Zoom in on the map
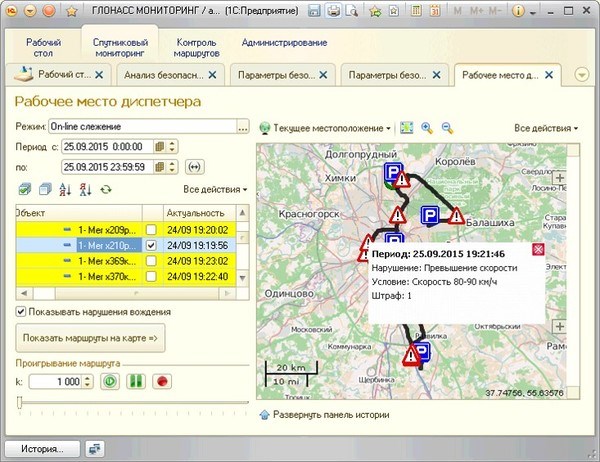Viewport: 600px width, 462px height. pyautogui.click(x=427, y=128)
